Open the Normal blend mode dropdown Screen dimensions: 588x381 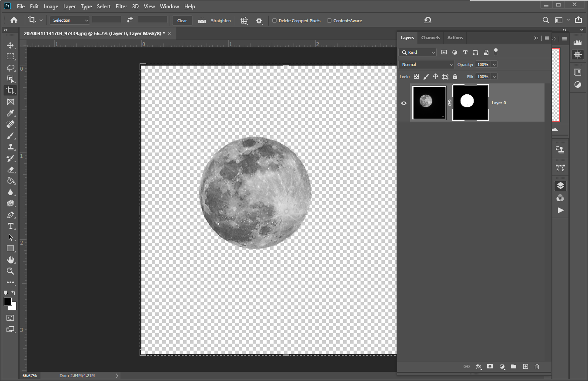point(427,64)
